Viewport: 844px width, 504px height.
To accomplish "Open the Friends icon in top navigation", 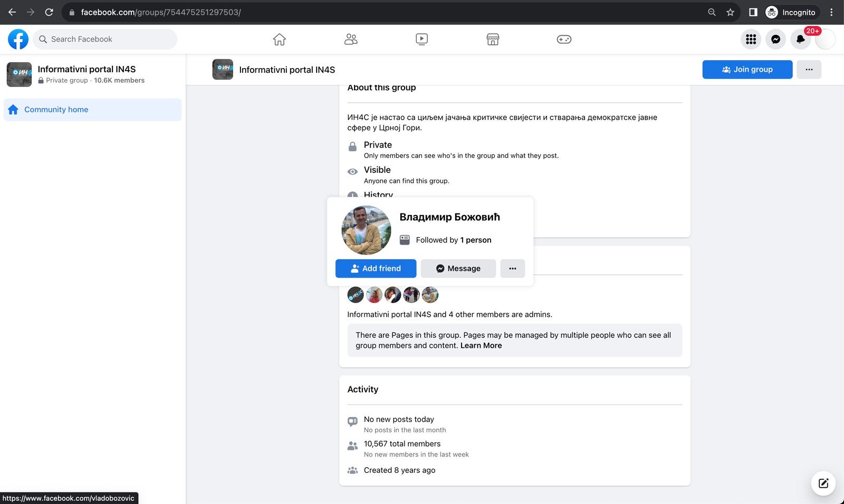I will pos(351,39).
